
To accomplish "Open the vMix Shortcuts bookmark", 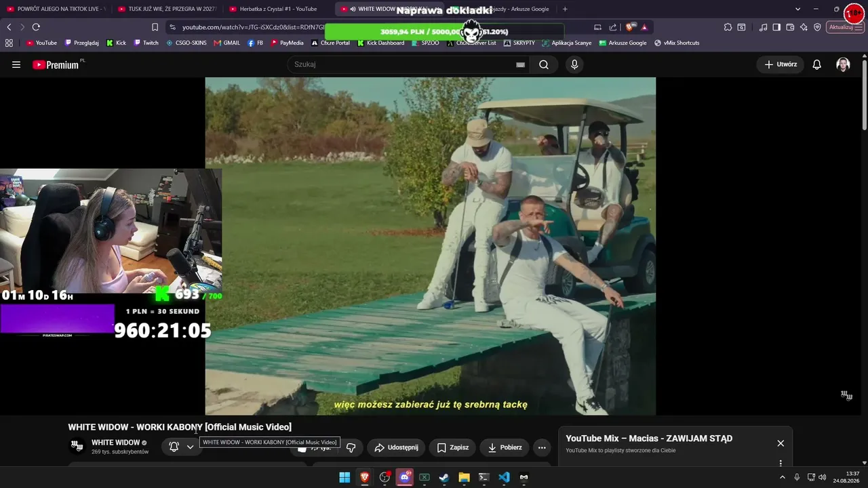I will (x=677, y=43).
